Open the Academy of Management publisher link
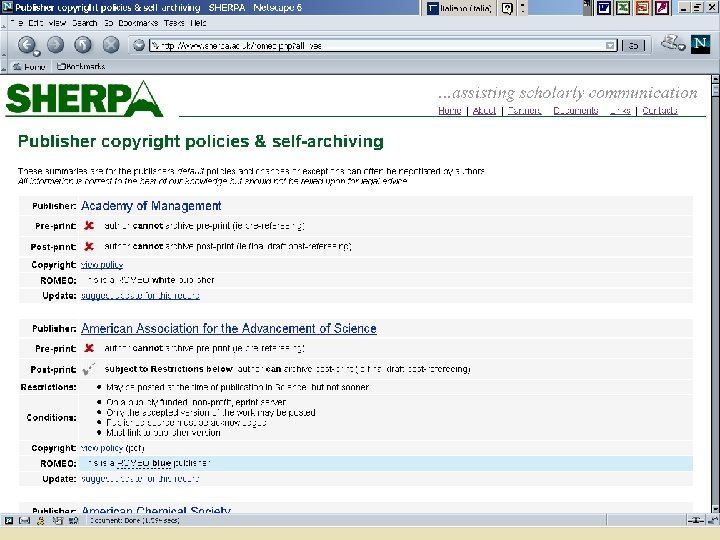720x540 pixels. (151, 206)
